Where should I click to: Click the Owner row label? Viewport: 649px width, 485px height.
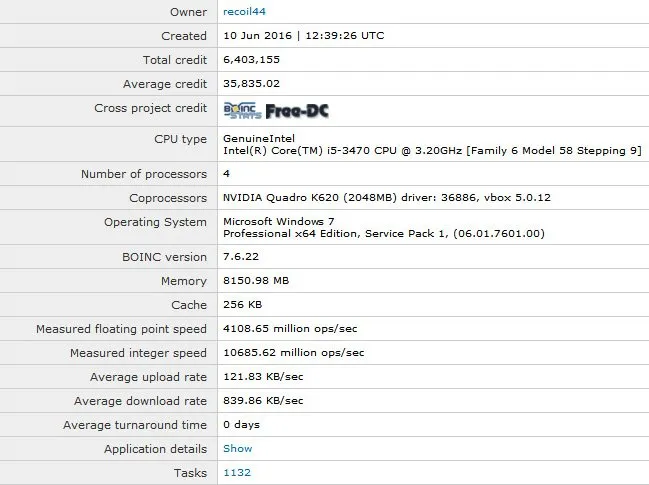(x=188, y=12)
